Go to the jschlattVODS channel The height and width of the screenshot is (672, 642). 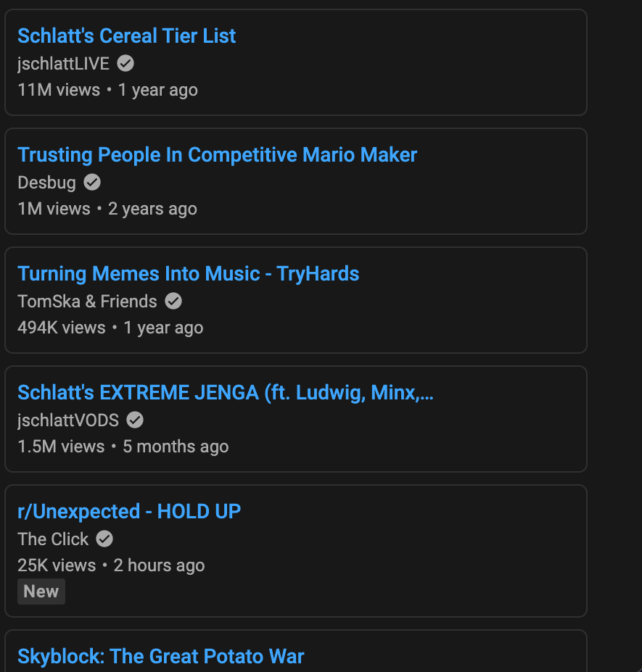coord(68,420)
